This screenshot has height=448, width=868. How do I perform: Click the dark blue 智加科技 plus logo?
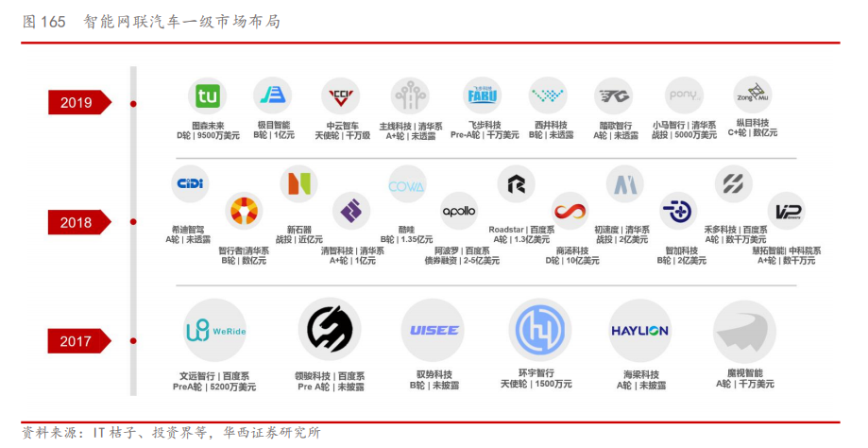click(679, 211)
